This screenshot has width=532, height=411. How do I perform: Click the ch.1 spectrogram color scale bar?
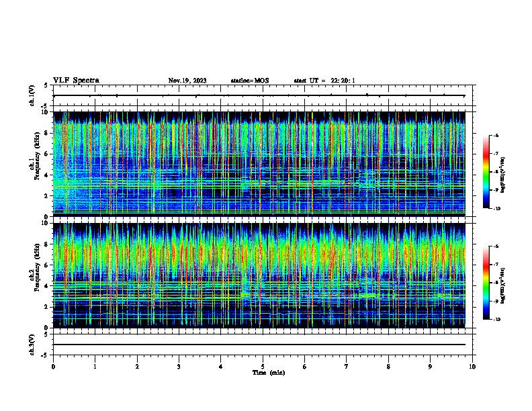pos(486,172)
